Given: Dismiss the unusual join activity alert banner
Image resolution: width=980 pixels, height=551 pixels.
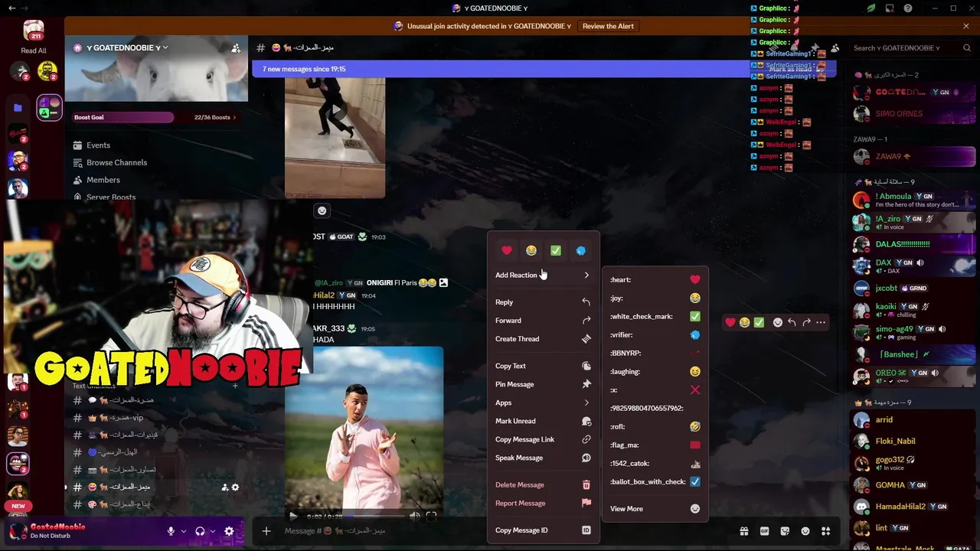Looking at the screenshot, I should coord(966,26).
